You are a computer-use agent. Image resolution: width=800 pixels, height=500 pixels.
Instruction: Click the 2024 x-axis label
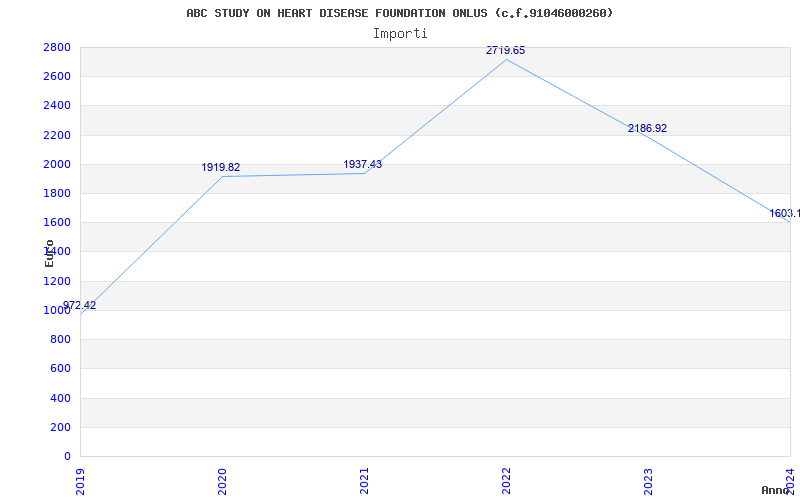tap(790, 482)
